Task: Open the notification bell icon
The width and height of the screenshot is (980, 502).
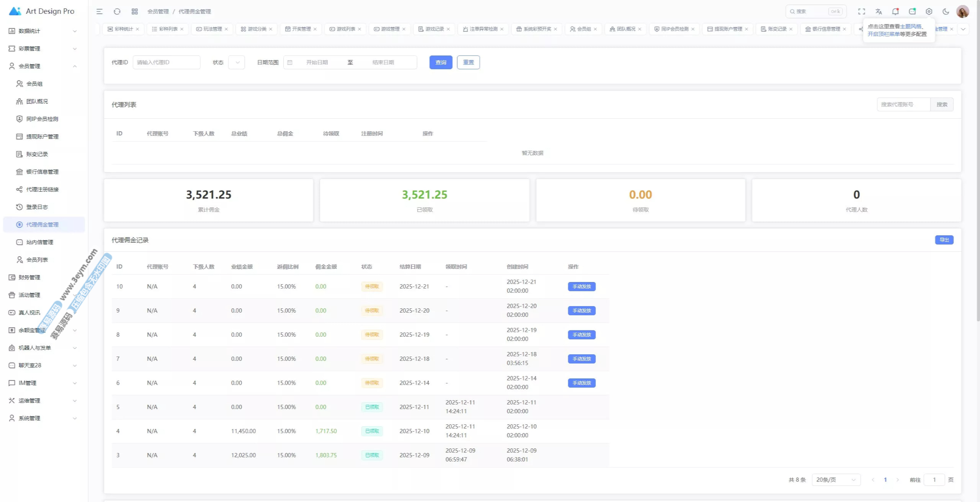Action: (x=895, y=11)
